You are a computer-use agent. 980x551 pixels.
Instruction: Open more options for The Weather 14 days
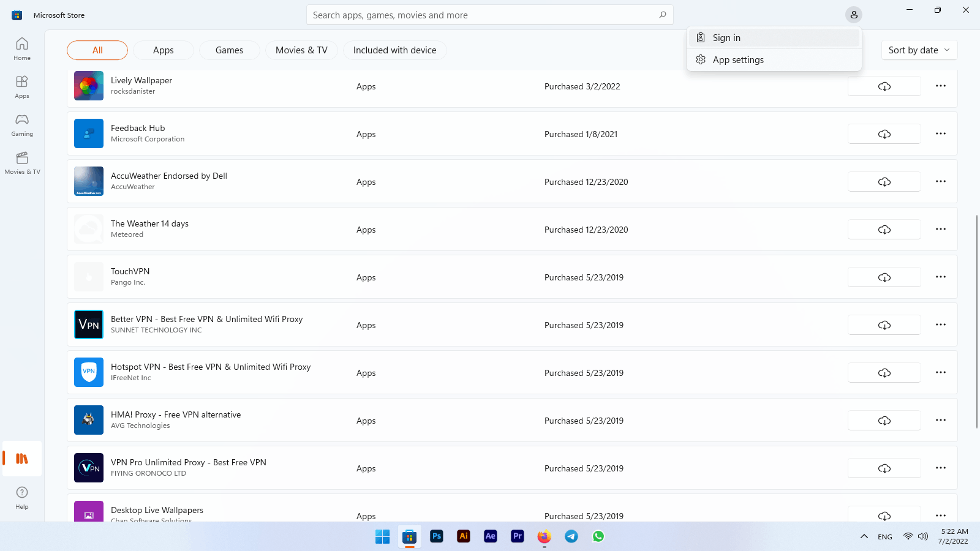pyautogui.click(x=941, y=230)
